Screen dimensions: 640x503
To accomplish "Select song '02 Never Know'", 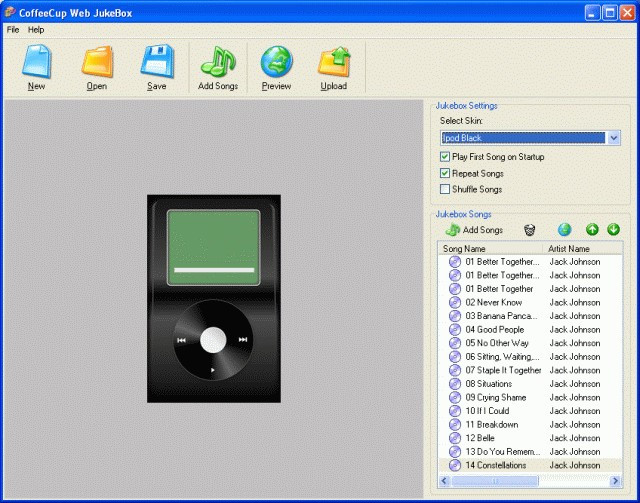I will (531, 303).
